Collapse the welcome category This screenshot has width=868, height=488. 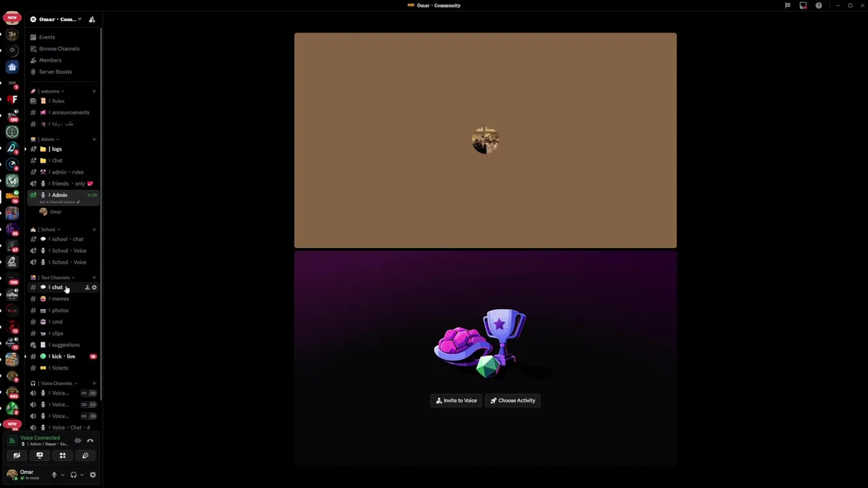(x=50, y=91)
